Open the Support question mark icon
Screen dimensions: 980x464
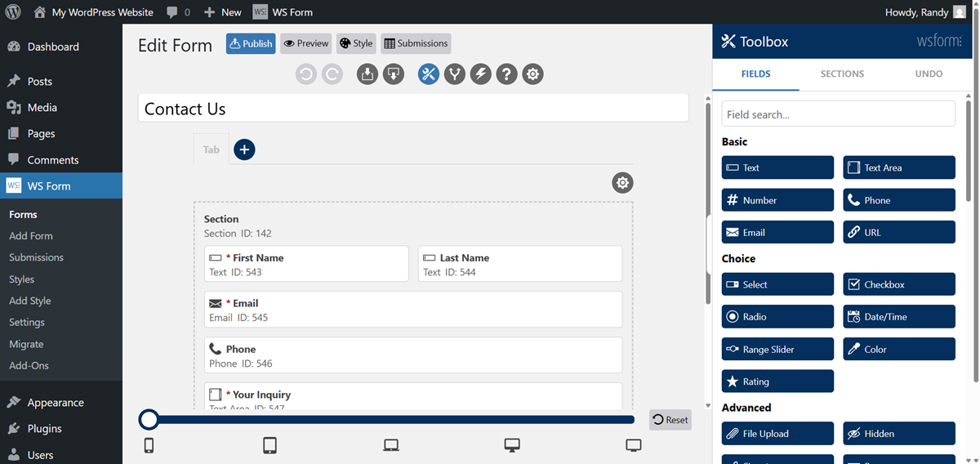pos(507,74)
